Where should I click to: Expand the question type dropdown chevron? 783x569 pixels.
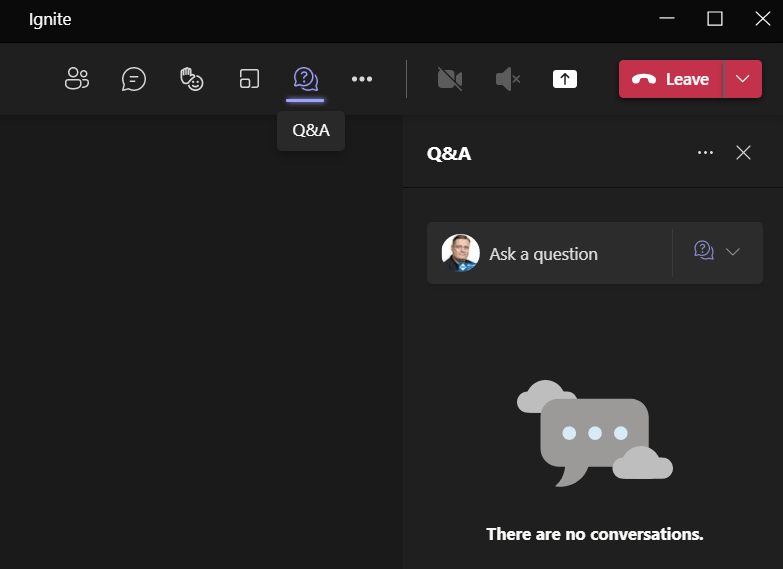(732, 252)
